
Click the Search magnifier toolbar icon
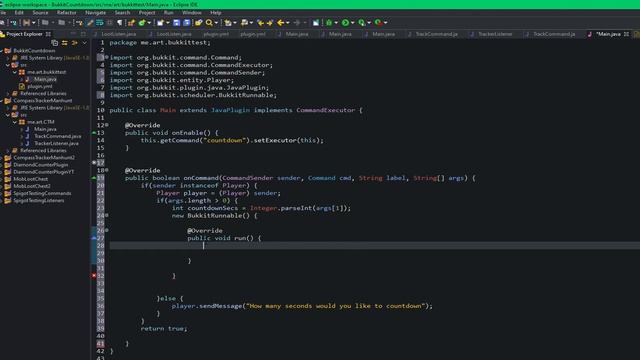(x=209, y=23)
